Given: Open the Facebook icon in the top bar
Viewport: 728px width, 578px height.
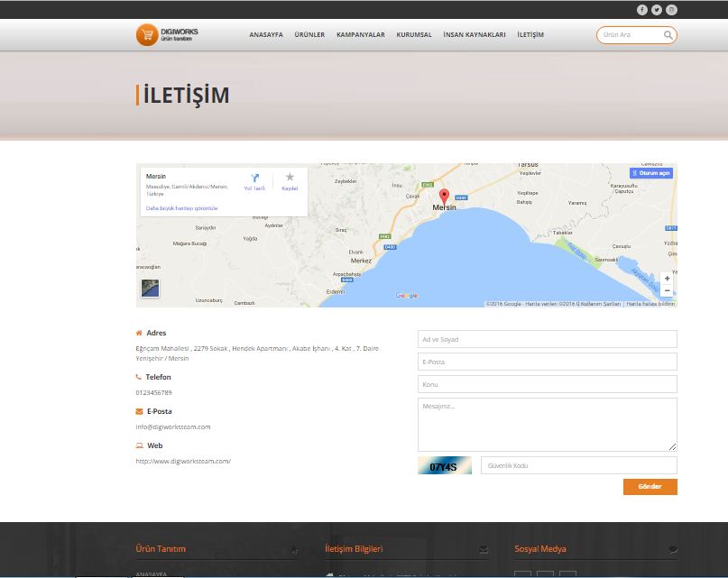Looking at the screenshot, I should [x=641, y=10].
